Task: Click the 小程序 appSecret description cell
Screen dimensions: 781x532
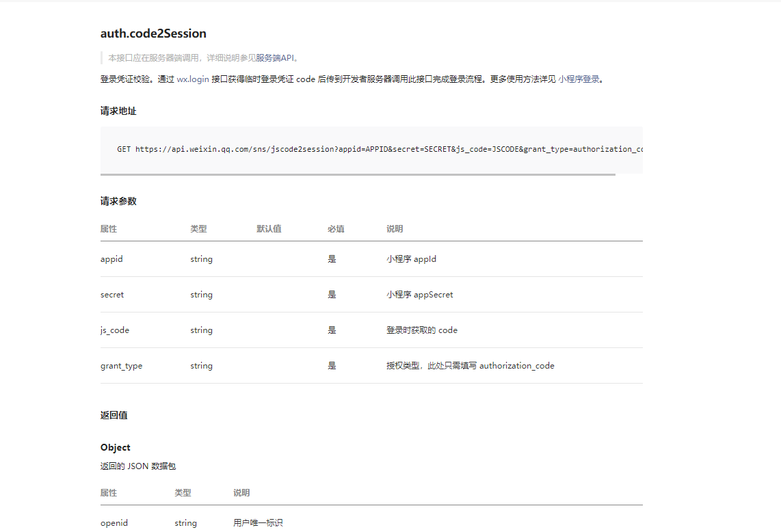Action: [420, 295]
